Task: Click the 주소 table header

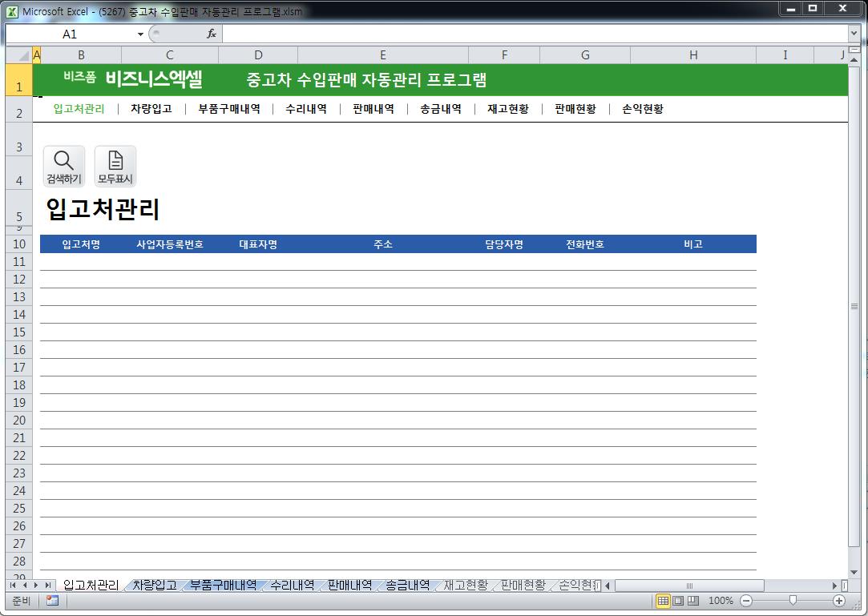Action: 383,244
